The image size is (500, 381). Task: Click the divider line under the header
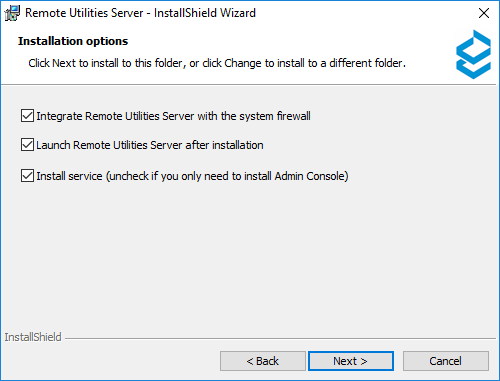coord(250,85)
